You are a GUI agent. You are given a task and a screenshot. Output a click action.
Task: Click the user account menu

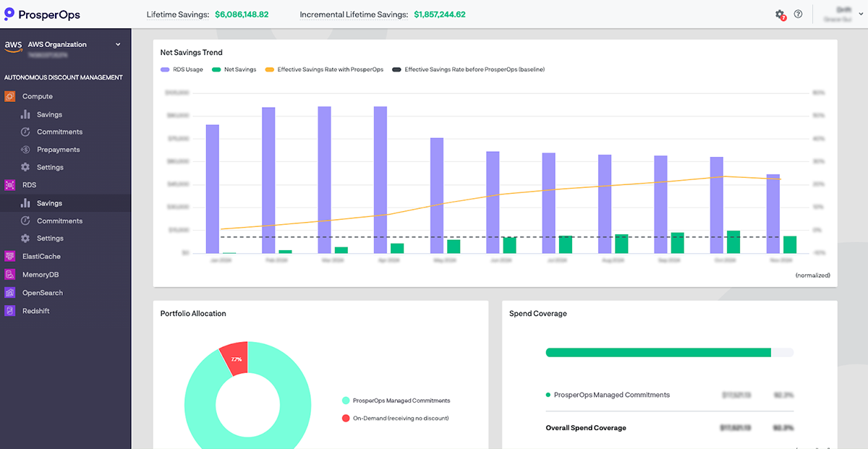[x=842, y=14]
